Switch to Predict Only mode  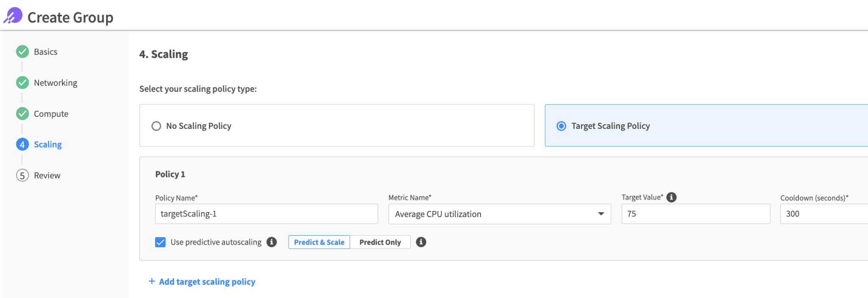pyautogui.click(x=380, y=242)
